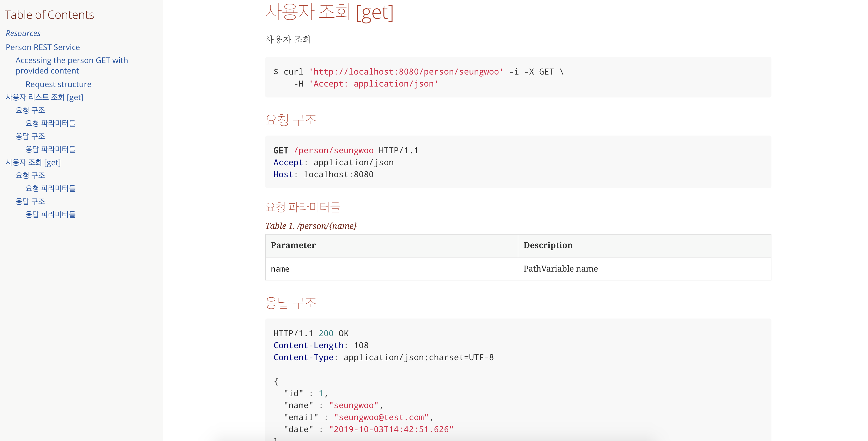Click the curl command code block
868x441 pixels.
[518, 77]
